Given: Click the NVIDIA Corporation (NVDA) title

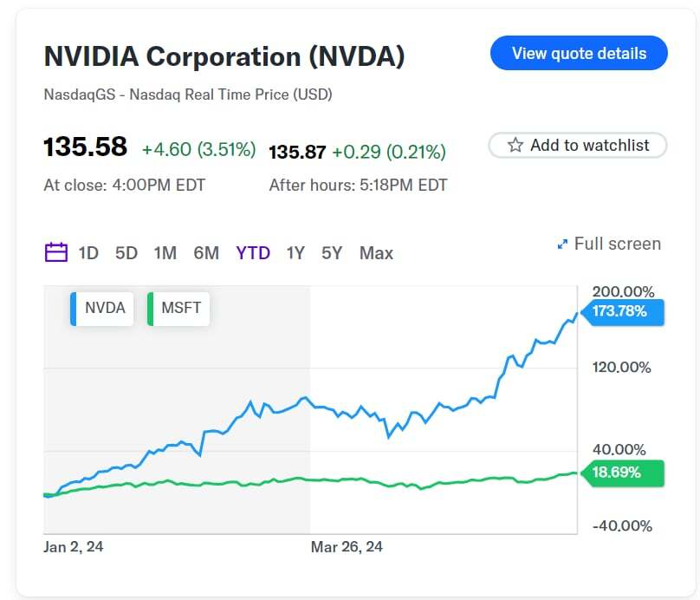Looking at the screenshot, I should coord(224,57).
